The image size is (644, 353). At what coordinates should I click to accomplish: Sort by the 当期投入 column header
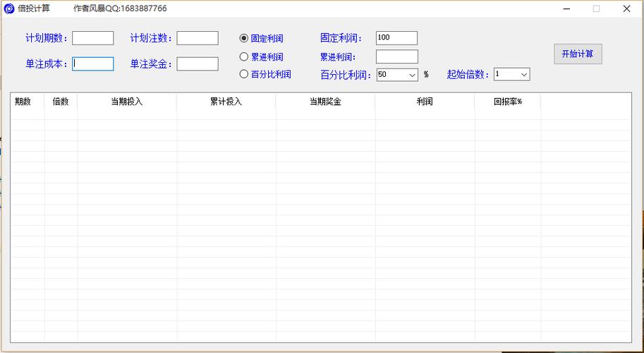coord(127,102)
